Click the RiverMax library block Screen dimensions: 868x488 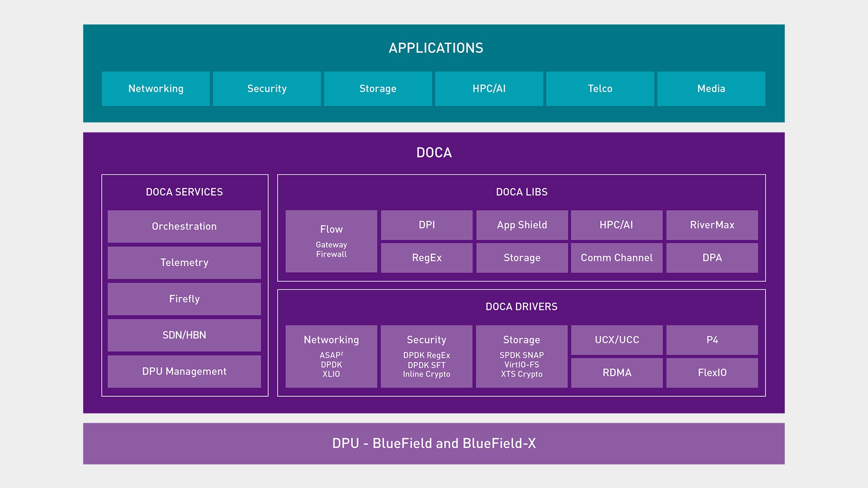point(712,225)
